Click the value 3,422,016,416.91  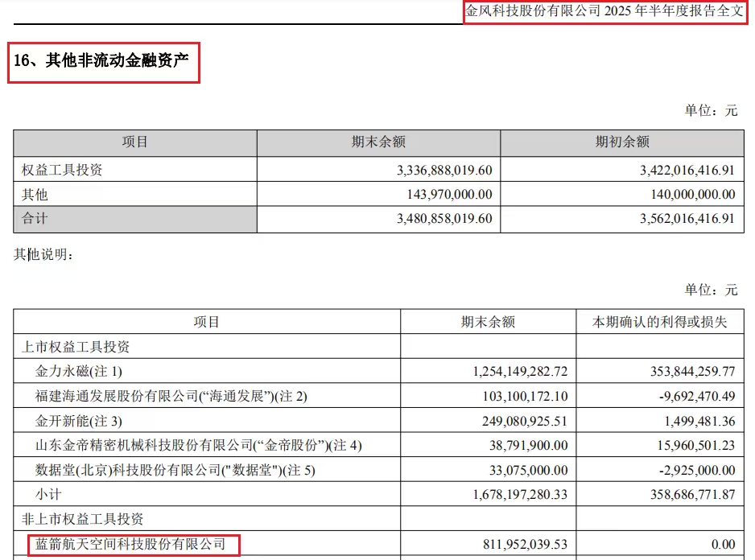pyautogui.click(x=687, y=170)
